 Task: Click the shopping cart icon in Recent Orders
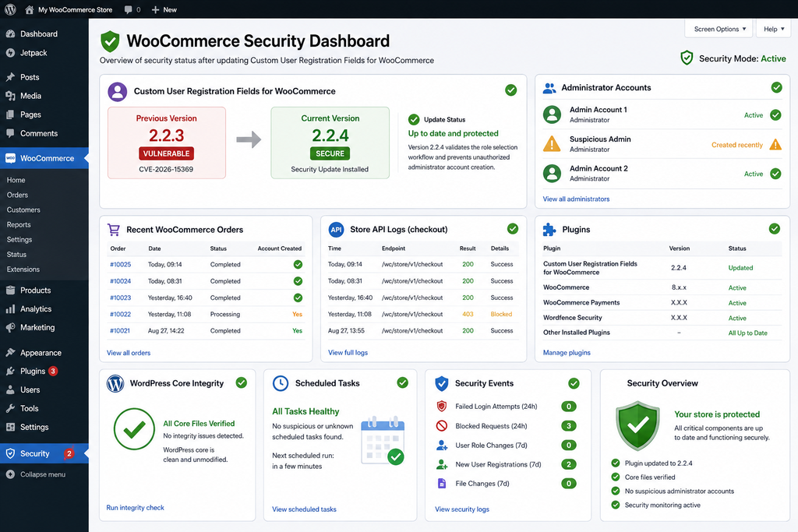[x=114, y=229]
